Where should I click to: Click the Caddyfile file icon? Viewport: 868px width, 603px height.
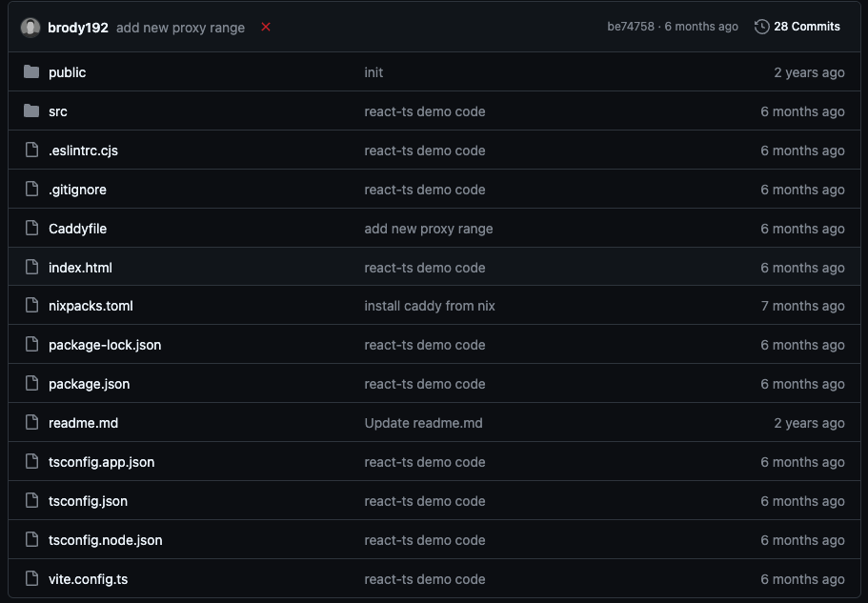pos(32,228)
